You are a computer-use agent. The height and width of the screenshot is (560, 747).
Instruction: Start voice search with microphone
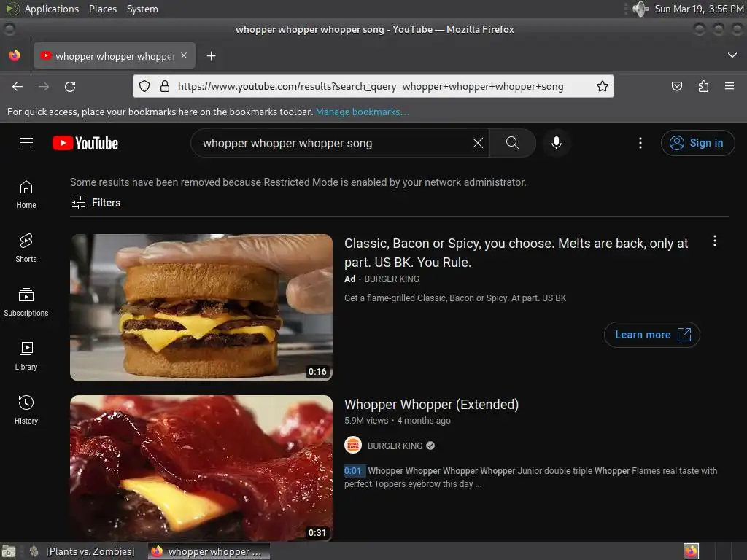pos(556,143)
